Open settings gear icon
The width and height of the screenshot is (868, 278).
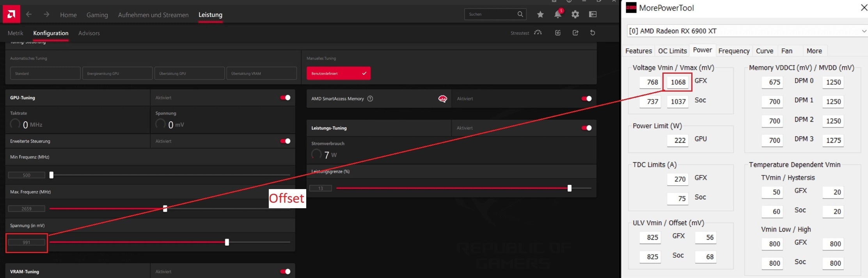[575, 14]
